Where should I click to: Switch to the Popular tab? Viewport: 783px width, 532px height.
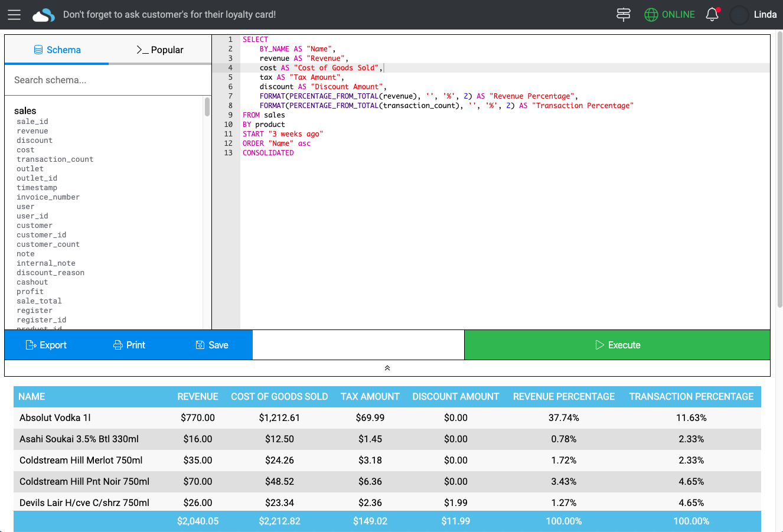[x=160, y=50]
